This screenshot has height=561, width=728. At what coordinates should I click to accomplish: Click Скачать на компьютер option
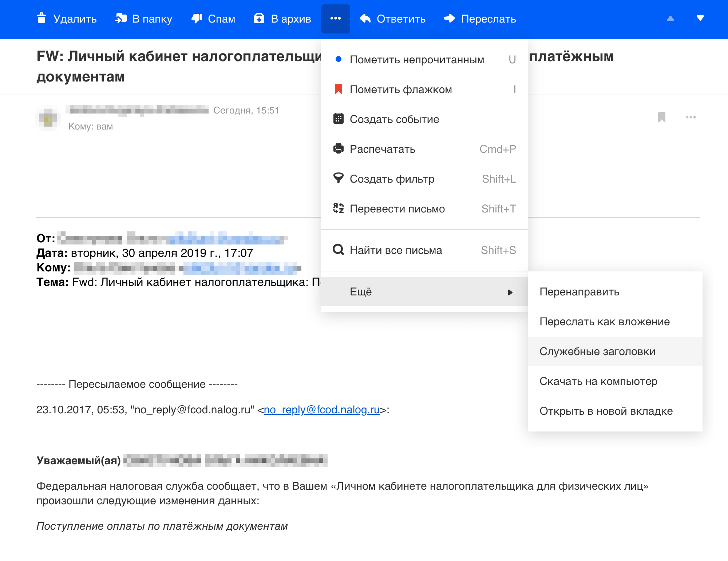[598, 381]
